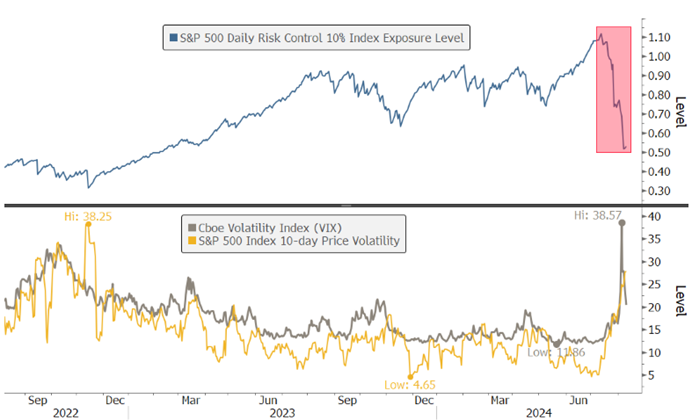The height and width of the screenshot is (420, 692).
Task: Click the Dec label near 2022
Action: tap(115, 400)
